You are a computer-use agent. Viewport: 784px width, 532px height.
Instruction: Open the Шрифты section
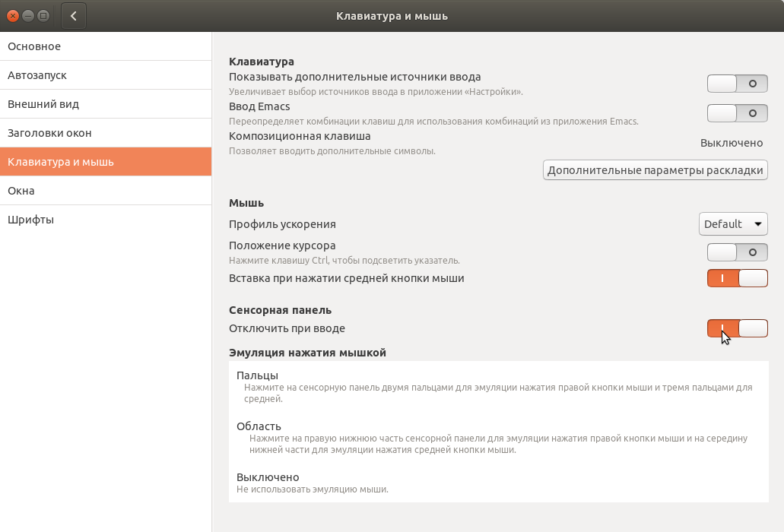pos(106,220)
